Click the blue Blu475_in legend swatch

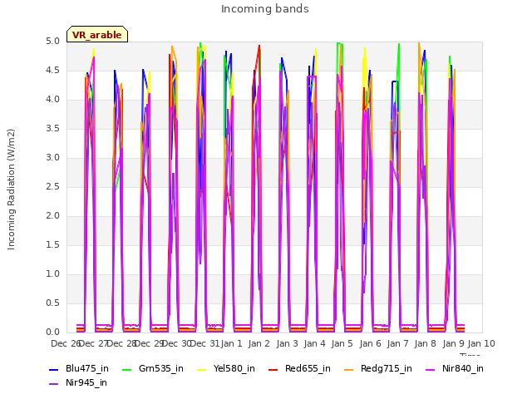[54, 369]
